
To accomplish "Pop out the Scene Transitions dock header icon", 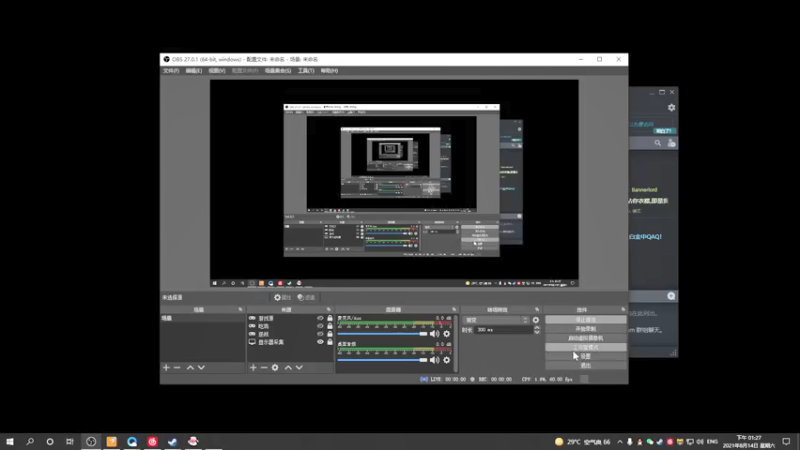I will [537, 310].
